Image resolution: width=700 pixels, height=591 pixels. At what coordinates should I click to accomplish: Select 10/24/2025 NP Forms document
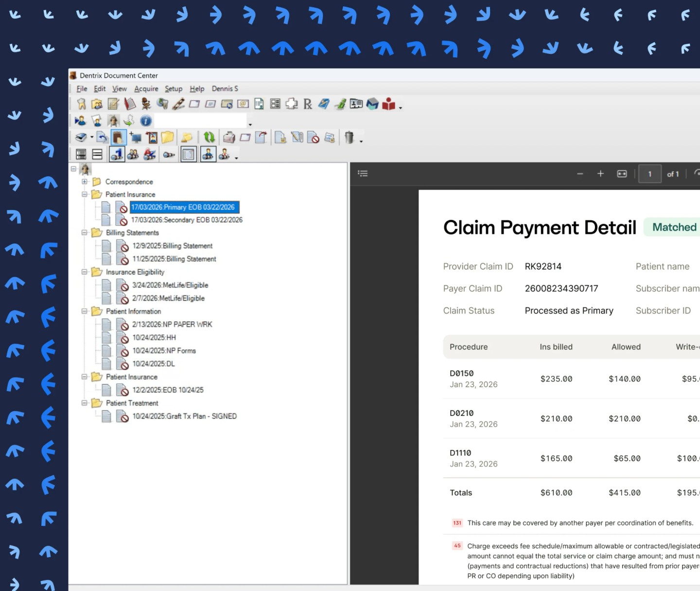pos(164,351)
